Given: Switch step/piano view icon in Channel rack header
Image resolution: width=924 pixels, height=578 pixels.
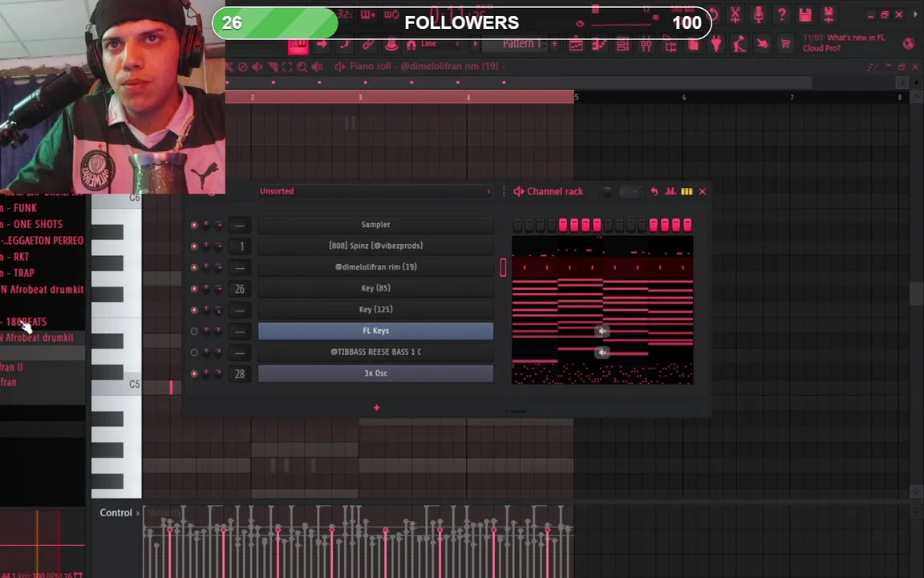Looking at the screenshot, I should (687, 191).
